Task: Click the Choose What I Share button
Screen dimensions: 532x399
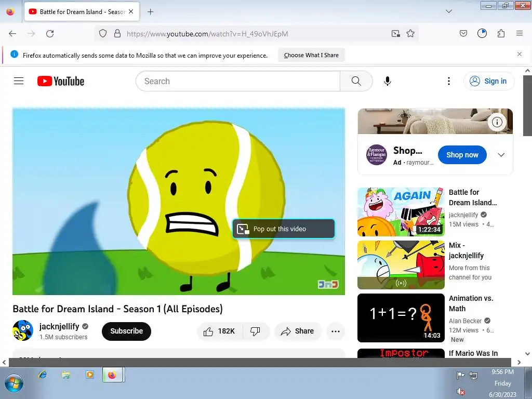Action: point(311,55)
